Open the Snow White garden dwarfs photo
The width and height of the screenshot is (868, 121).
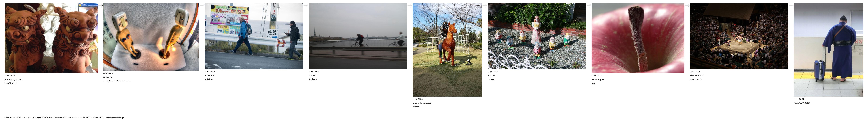[537, 36]
